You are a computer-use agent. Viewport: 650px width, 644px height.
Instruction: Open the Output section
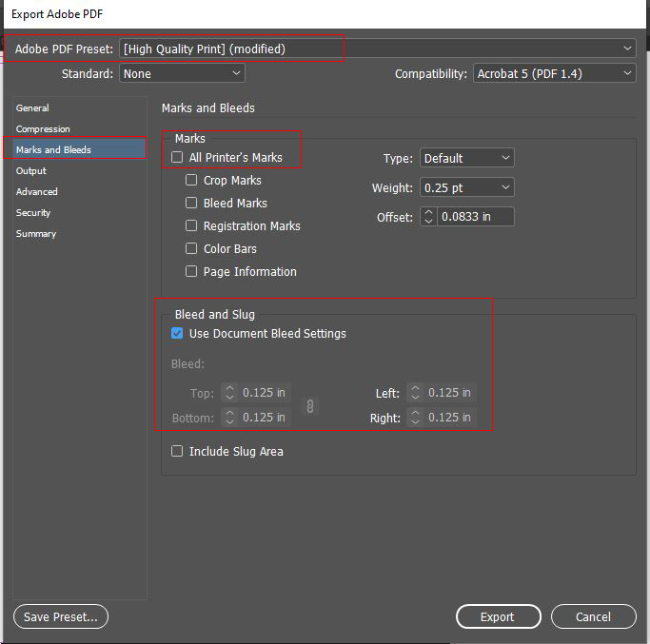pos(31,170)
